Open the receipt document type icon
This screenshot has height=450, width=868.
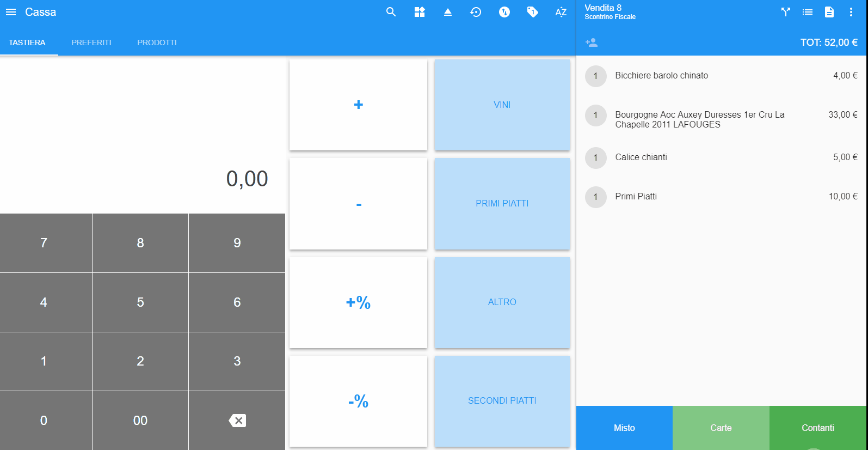point(829,12)
